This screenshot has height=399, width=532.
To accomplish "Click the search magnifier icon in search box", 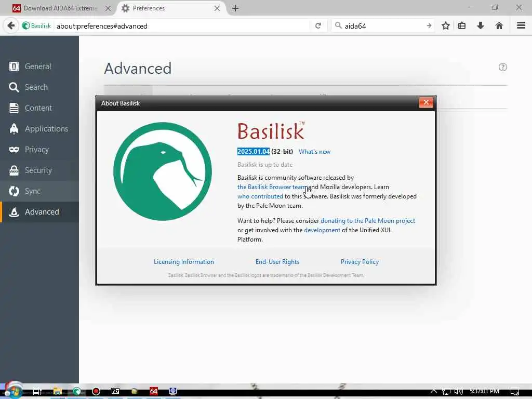I will (x=338, y=25).
